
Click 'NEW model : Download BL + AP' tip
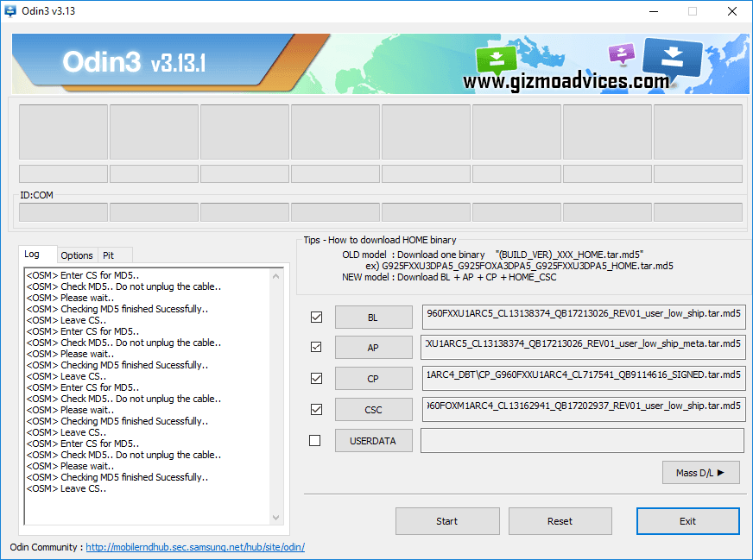point(449,277)
